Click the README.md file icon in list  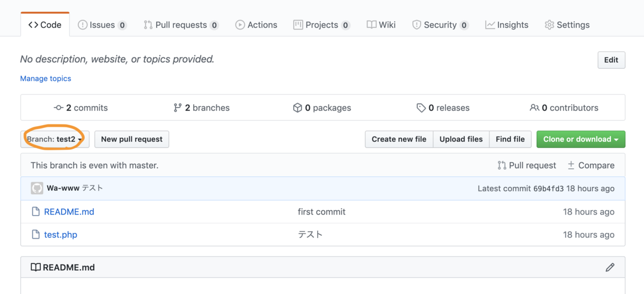click(35, 212)
